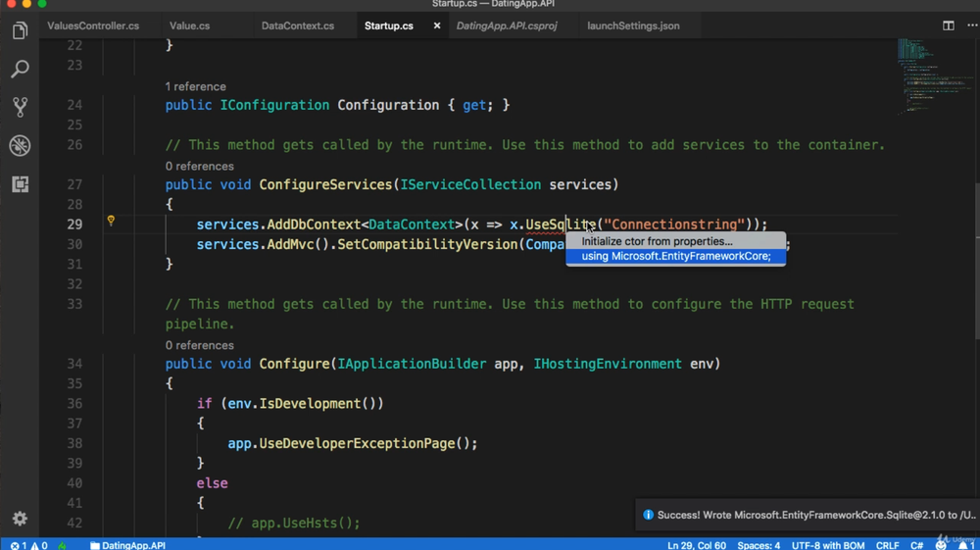Change indentation via 'Spaces: 4'
The image size is (980, 550).
[x=759, y=545]
